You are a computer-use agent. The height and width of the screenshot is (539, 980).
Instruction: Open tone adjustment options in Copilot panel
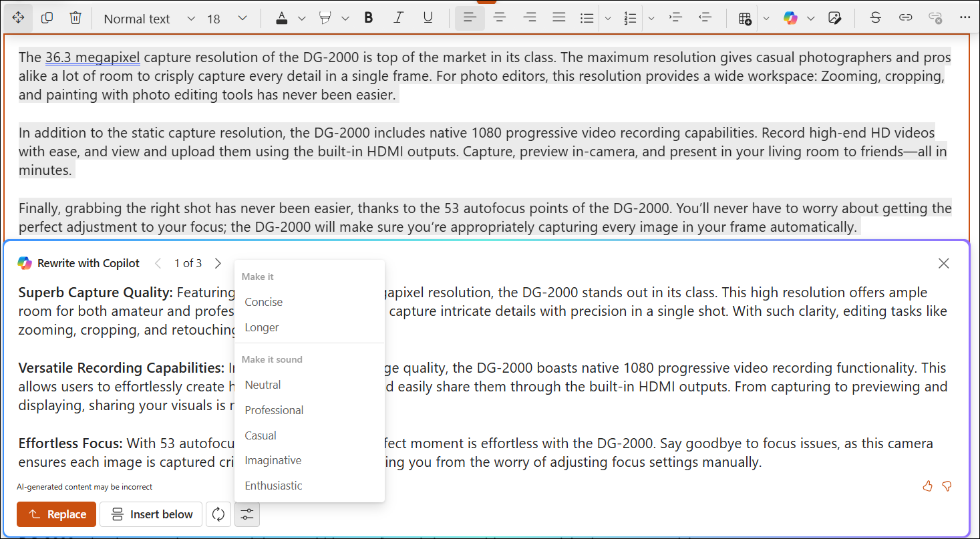[x=247, y=514]
